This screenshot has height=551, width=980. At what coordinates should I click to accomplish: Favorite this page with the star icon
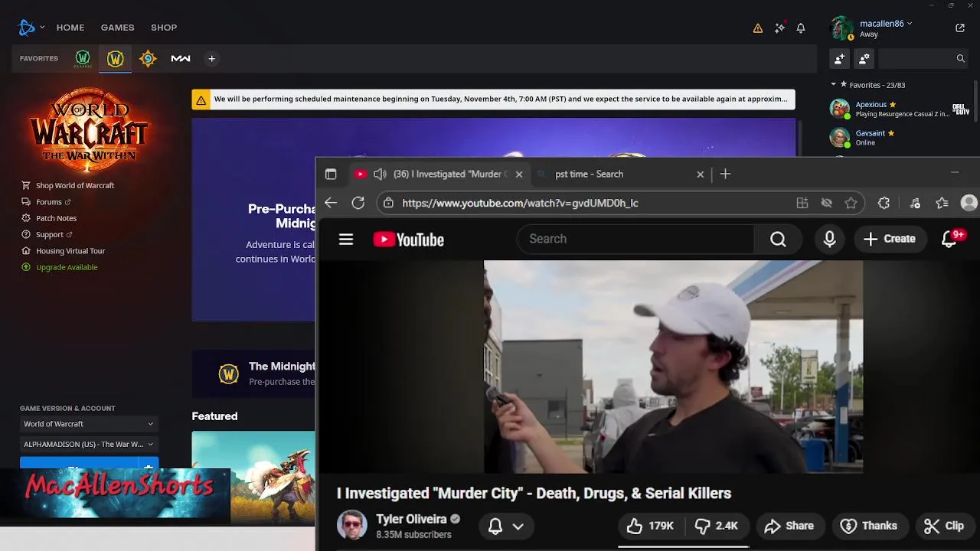(851, 203)
